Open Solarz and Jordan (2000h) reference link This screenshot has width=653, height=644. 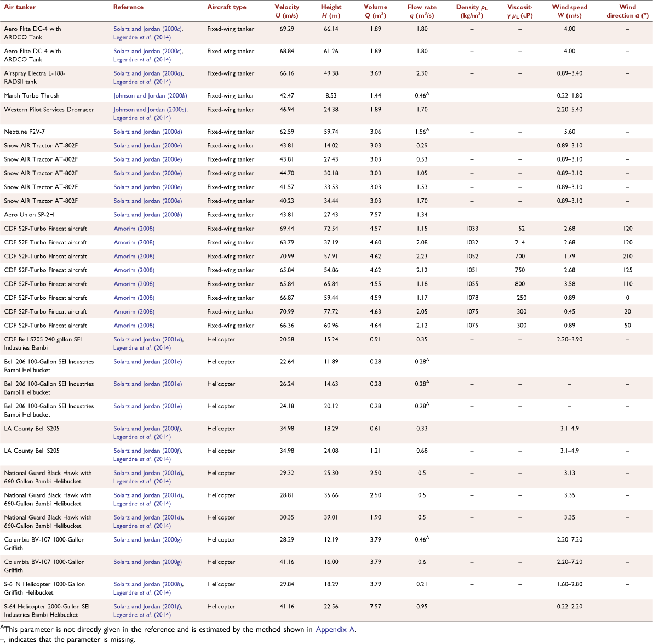[148, 584]
